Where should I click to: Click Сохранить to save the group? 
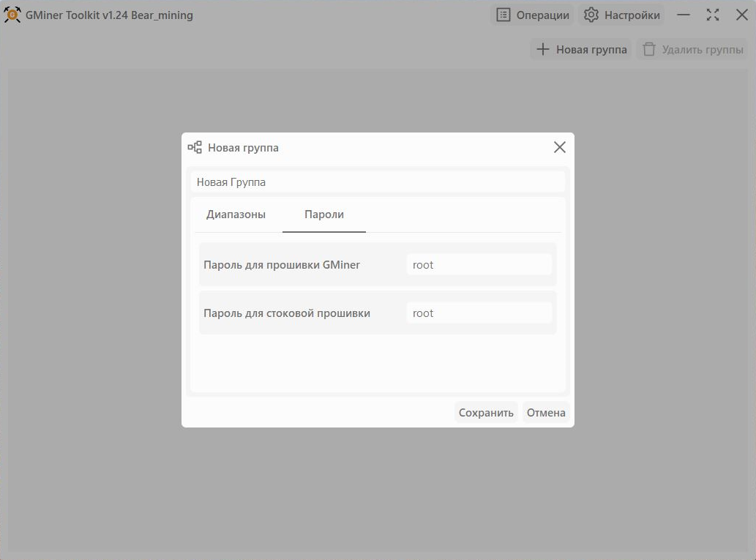pyautogui.click(x=486, y=413)
